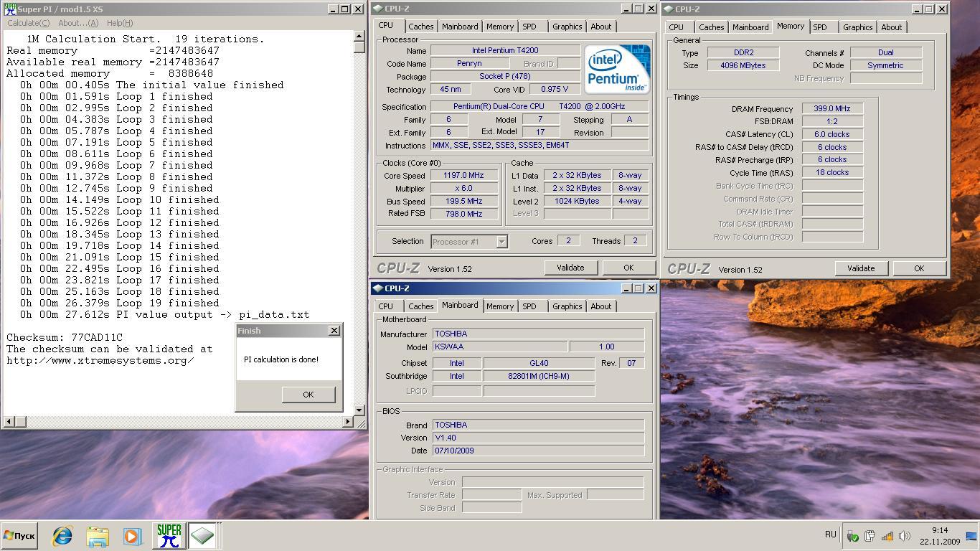Click Validate in the CPU window
This screenshot has width=980, height=551.
click(570, 268)
